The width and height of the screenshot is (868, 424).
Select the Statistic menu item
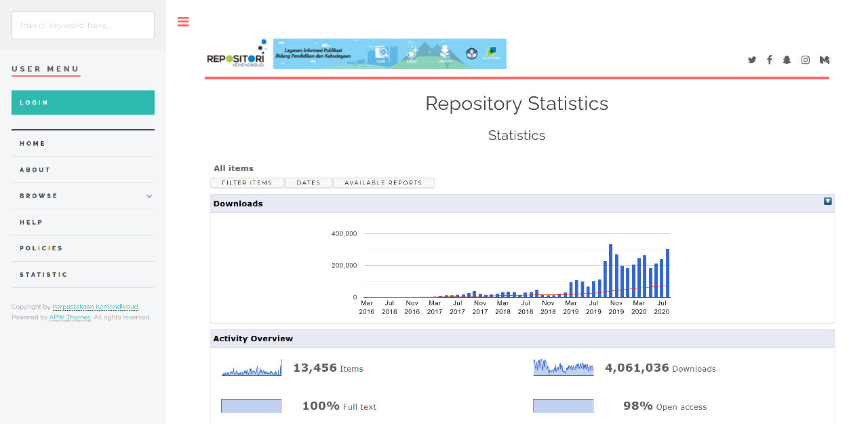tap(43, 275)
